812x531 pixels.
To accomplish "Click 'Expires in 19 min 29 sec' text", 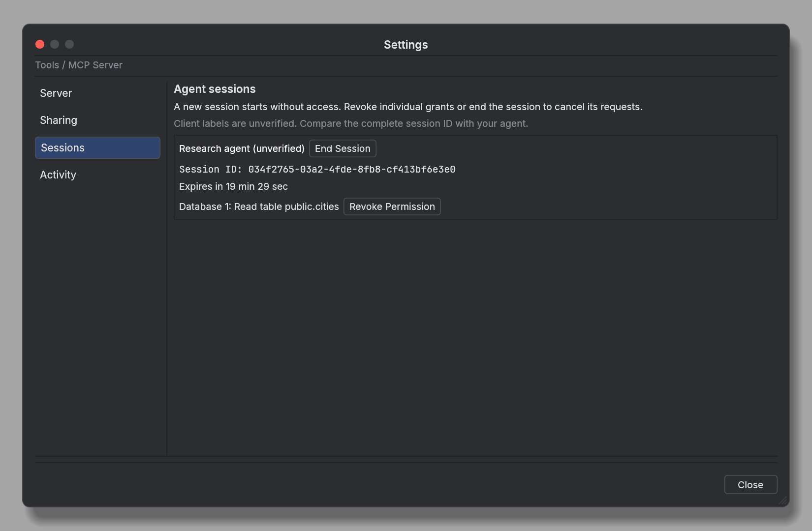I will pos(233,186).
